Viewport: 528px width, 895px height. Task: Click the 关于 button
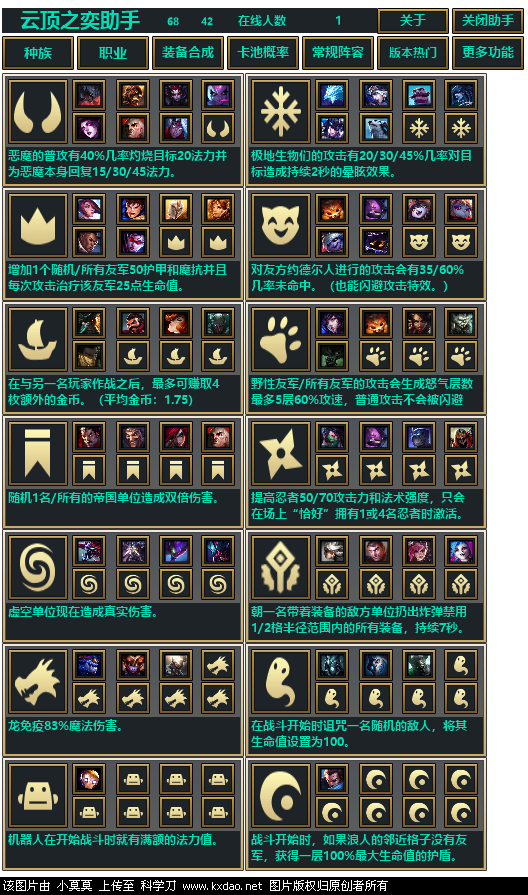413,21
